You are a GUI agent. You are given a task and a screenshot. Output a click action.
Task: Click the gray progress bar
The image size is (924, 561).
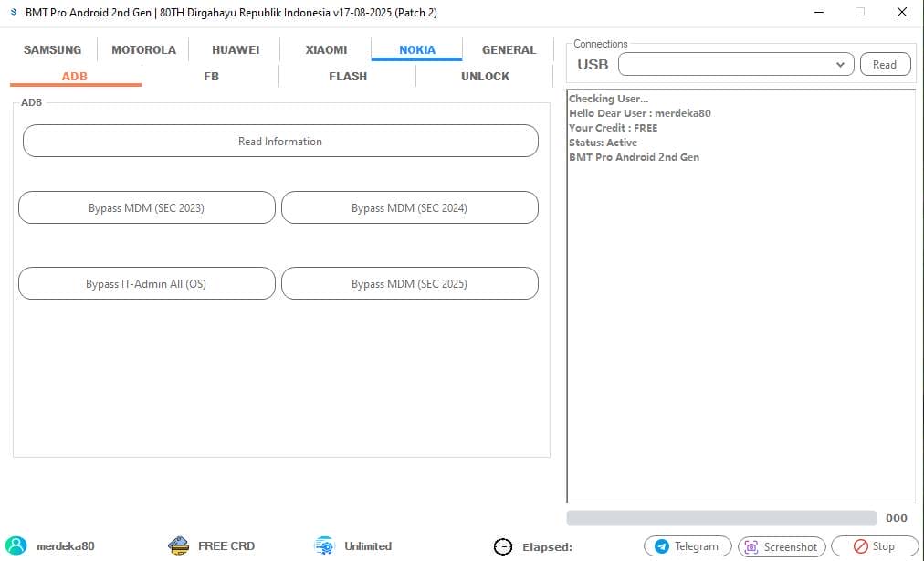click(720, 518)
